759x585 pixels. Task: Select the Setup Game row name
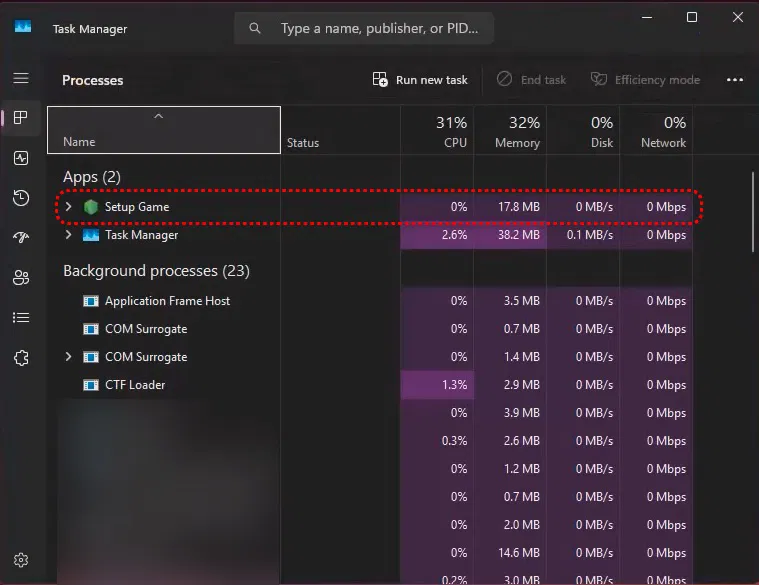click(137, 207)
